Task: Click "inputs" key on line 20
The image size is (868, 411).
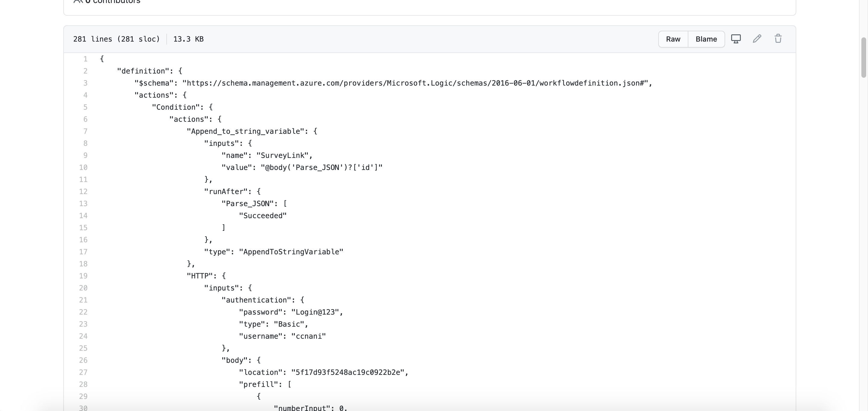Action: click(222, 288)
